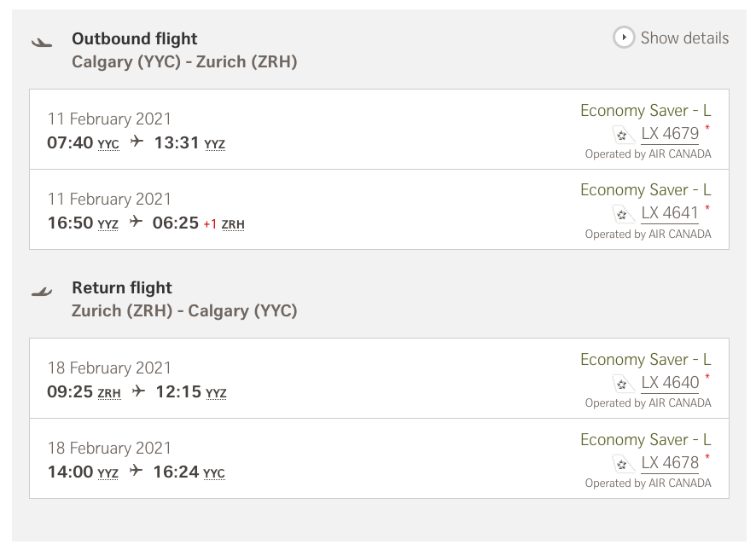The width and height of the screenshot is (756, 556).
Task: Open the Show details link text
Action: 684,38
